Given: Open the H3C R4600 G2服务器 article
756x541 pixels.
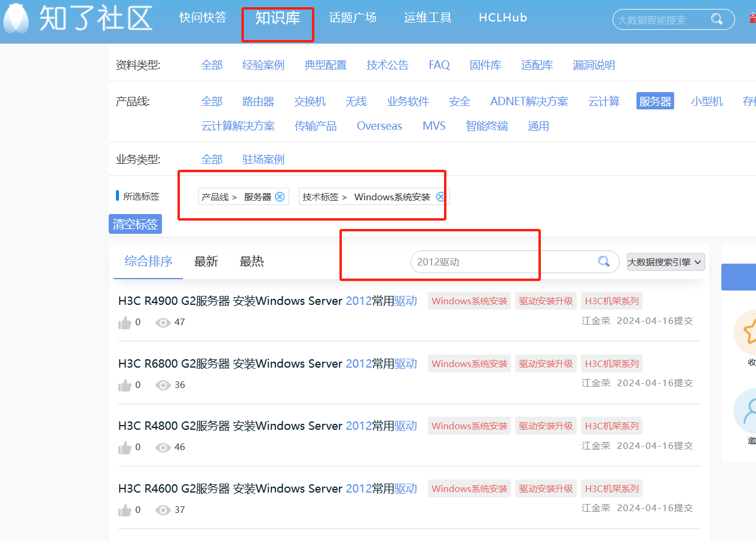Looking at the screenshot, I should pyautogui.click(x=268, y=488).
